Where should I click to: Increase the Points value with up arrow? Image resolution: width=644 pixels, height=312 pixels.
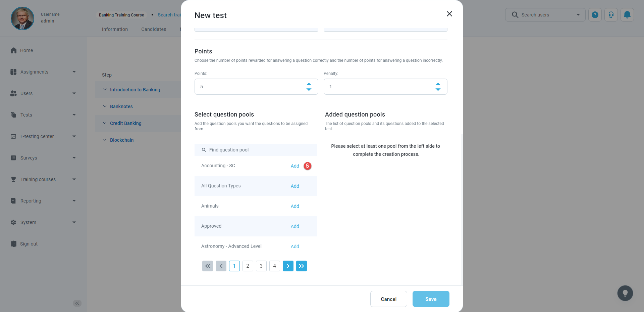click(x=309, y=84)
